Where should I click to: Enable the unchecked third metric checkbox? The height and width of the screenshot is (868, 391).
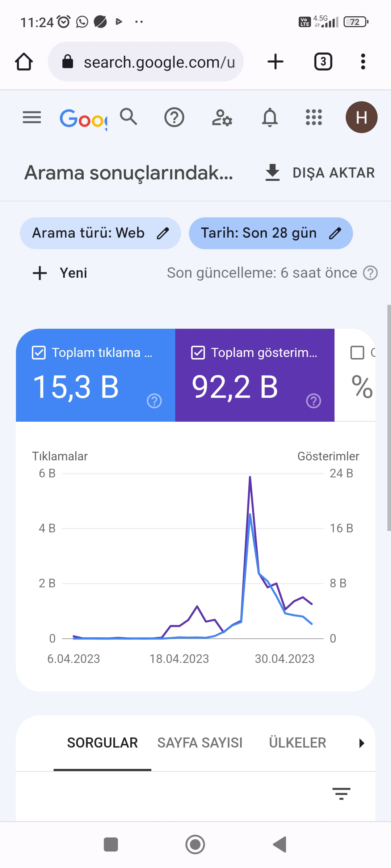(x=357, y=353)
